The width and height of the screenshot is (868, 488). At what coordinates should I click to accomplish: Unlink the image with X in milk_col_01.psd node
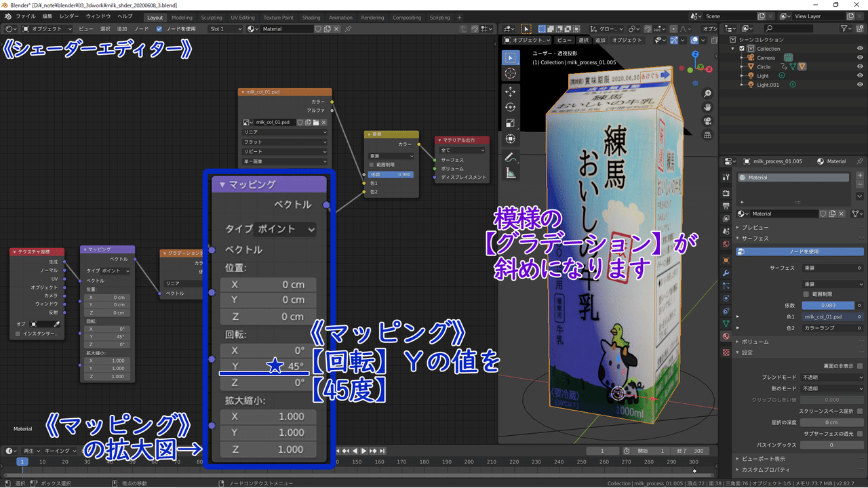click(x=324, y=123)
